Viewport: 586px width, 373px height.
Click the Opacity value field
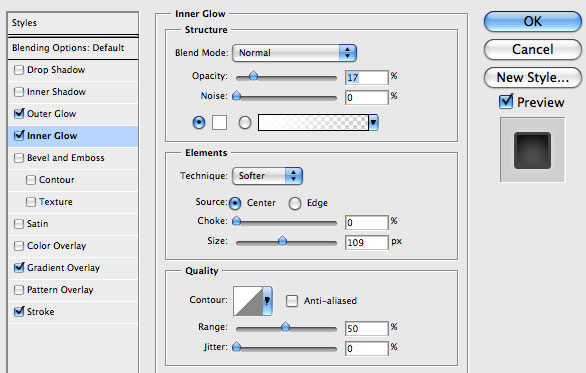(x=367, y=78)
